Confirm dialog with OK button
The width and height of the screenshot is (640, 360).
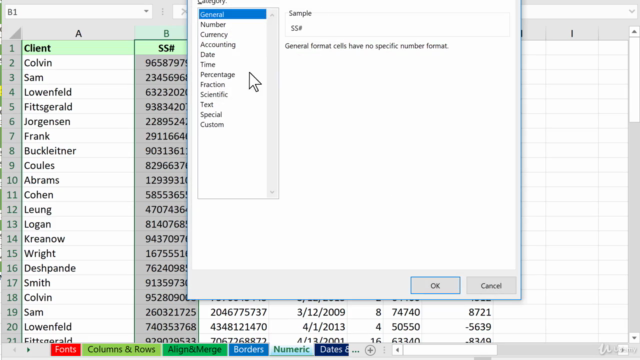point(435,286)
